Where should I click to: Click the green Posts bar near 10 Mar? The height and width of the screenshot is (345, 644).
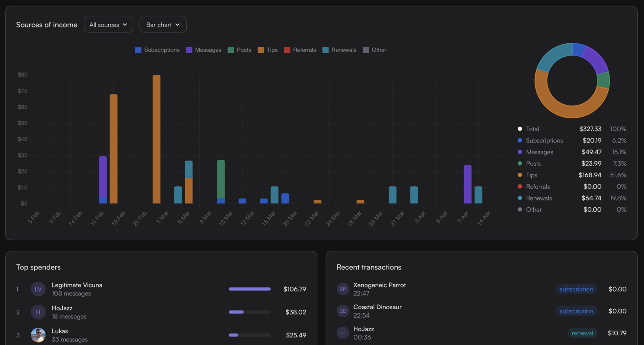pyautogui.click(x=221, y=179)
